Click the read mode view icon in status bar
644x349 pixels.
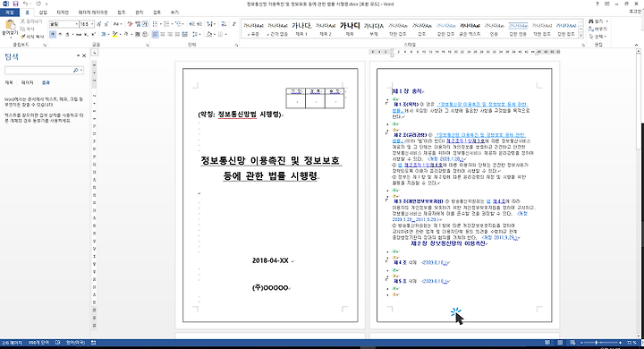click(547, 343)
